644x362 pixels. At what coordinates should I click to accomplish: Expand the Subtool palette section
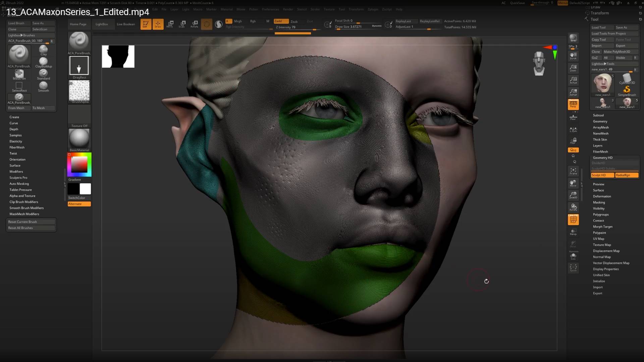pos(598,115)
